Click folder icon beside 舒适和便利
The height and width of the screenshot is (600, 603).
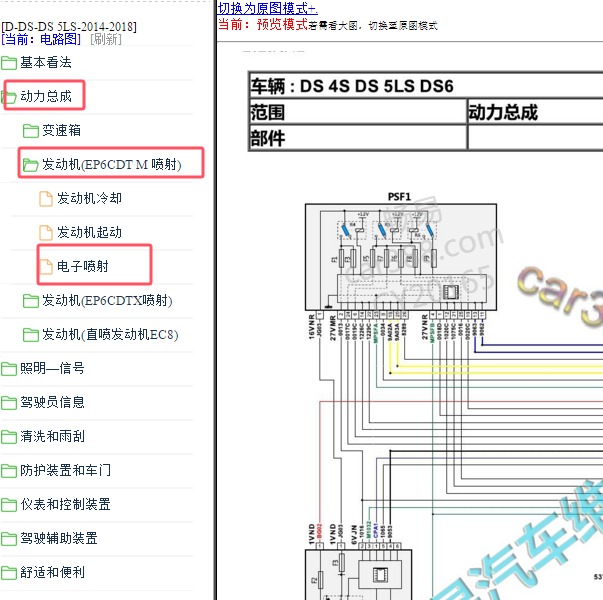(x=9, y=572)
